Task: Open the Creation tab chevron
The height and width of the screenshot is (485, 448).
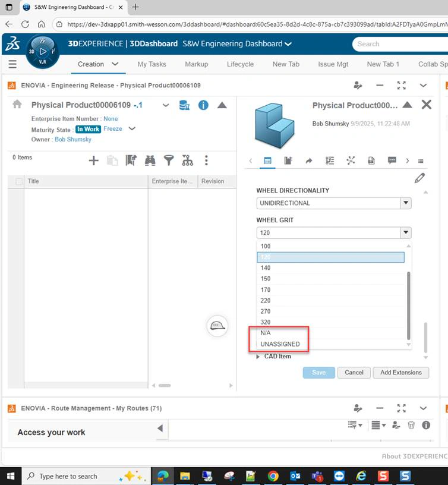Action: tap(115, 64)
